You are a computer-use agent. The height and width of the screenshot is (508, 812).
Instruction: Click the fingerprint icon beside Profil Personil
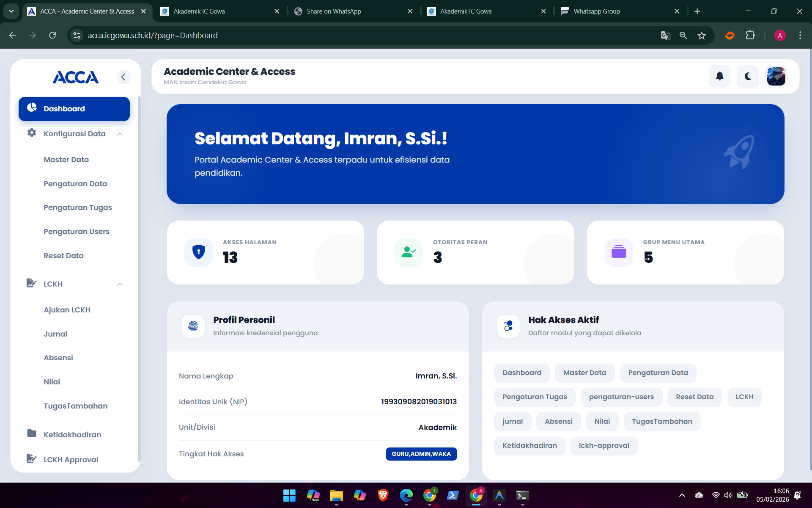pos(193,326)
